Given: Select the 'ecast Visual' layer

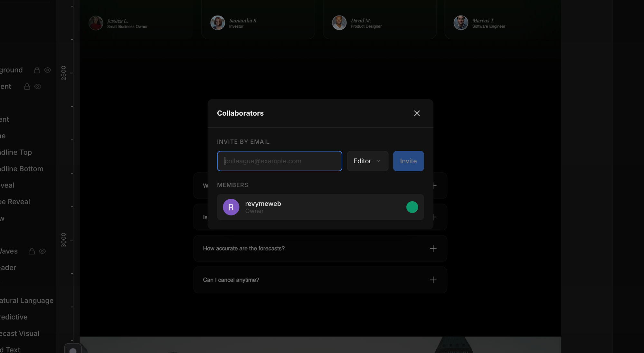Looking at the screenshot, I should click(x=20, y=333).
